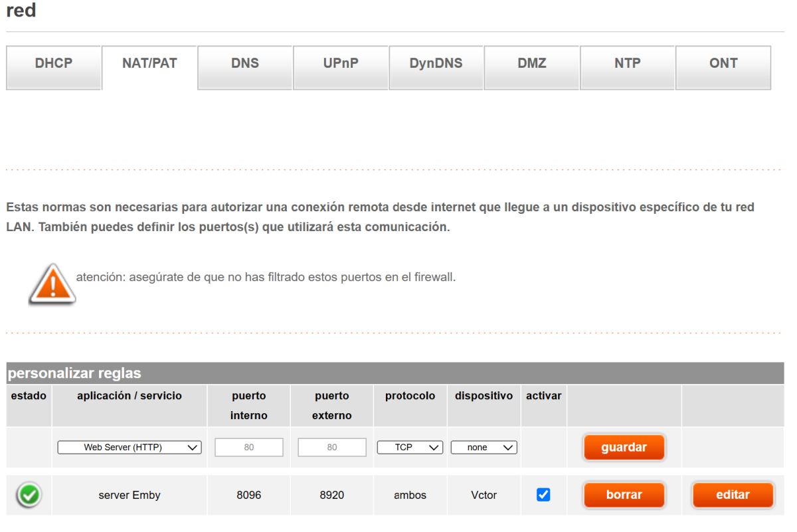Screen dimensions: 797x532
Task: Click the red page heading
Action: 21,11
